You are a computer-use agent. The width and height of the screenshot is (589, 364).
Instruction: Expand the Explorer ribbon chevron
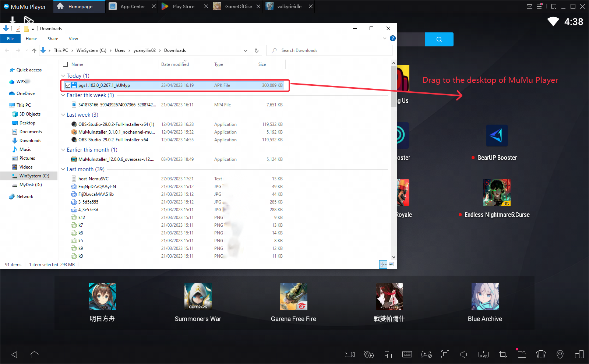click(385, 38)
